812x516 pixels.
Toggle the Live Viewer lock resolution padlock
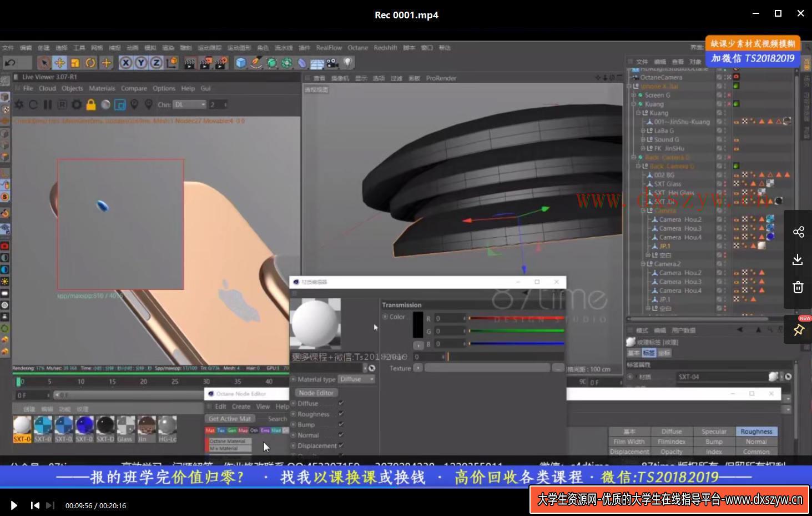pyautogui.click(x=91, y=104)
